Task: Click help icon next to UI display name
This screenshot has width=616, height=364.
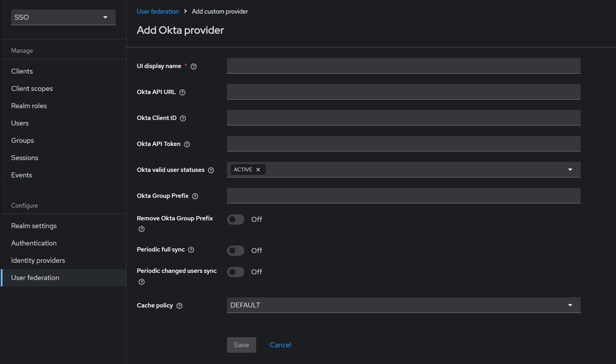Action: (x=194, y=67)
